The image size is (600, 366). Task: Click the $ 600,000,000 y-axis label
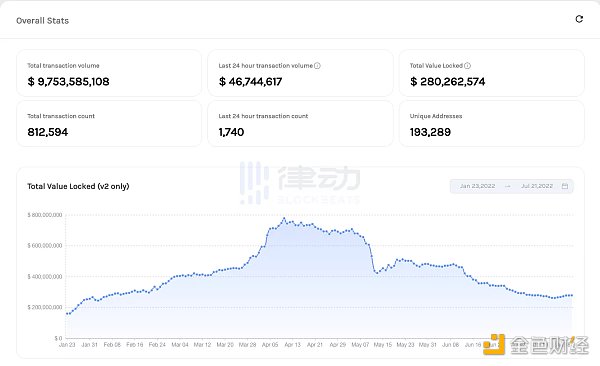[45, 245]
